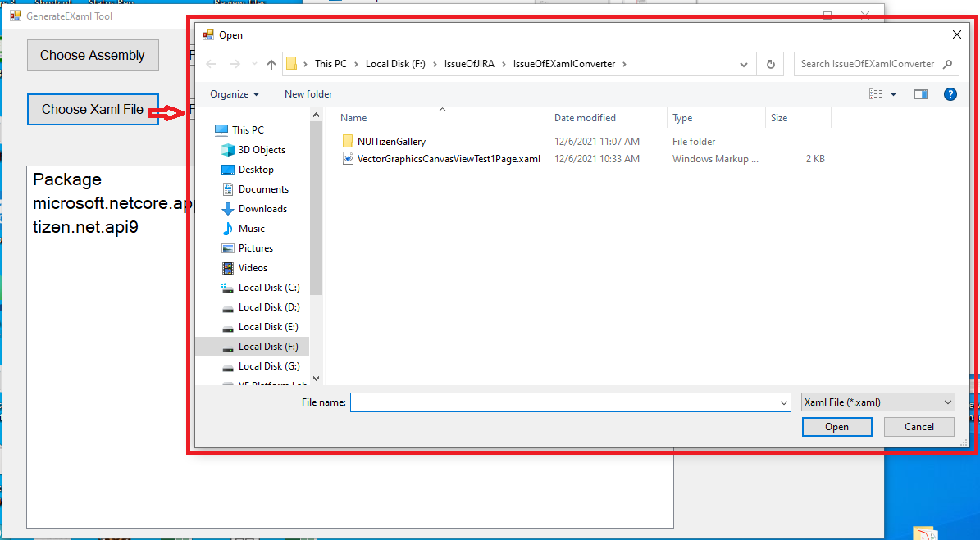
Task: Expand the File name history dropdown
Action: pos(784,402)
